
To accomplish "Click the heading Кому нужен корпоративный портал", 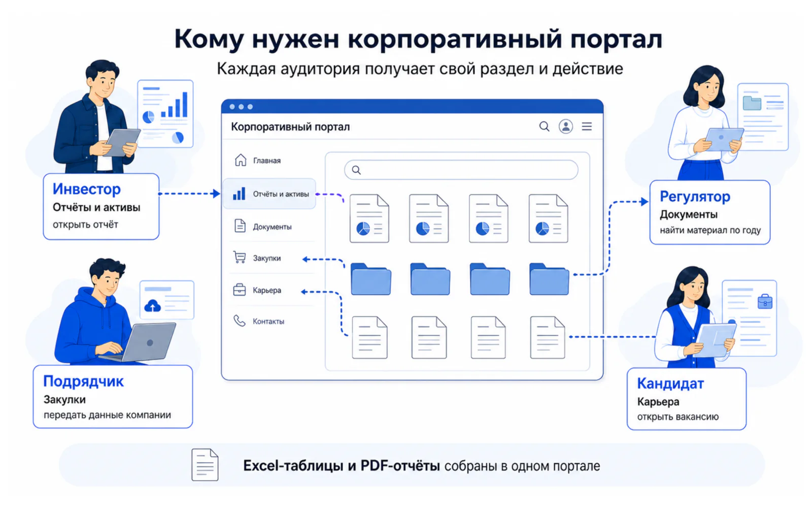I will (x=418, y=39).
